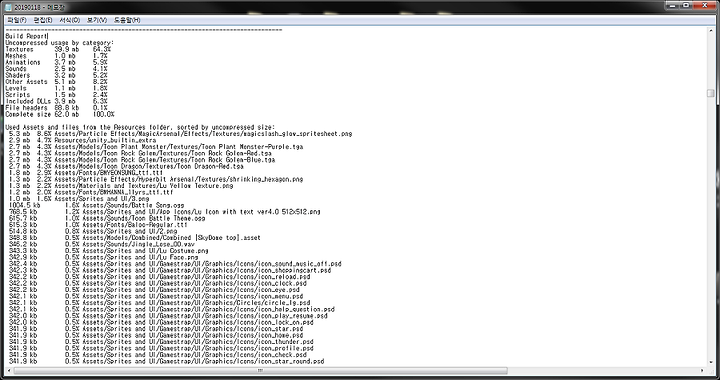Image resolution: width=720 pixels, height=380 pixels.
Task: Click the icon_clock.psd line
Action: tap(158, 283)
